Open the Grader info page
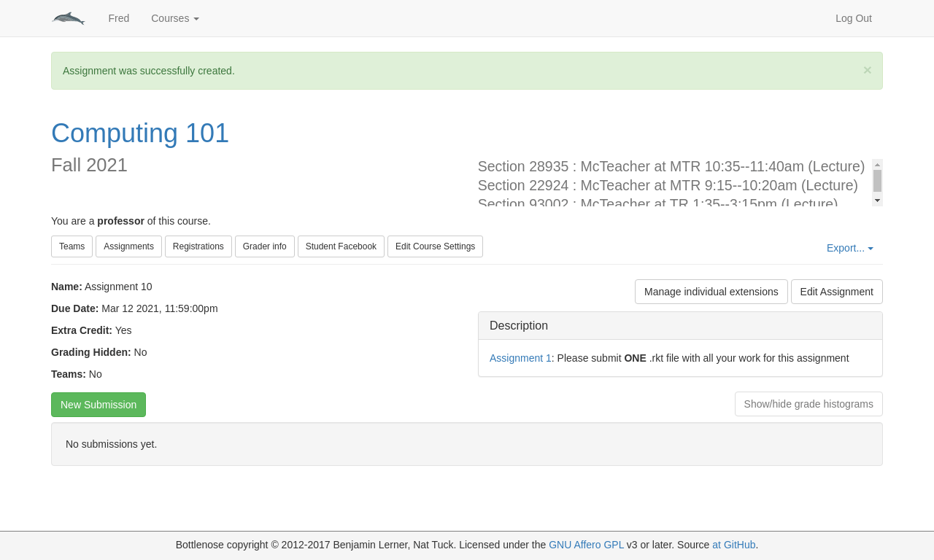Image resolution: width=934 pixels, height=560 pixels. (264, 246)
